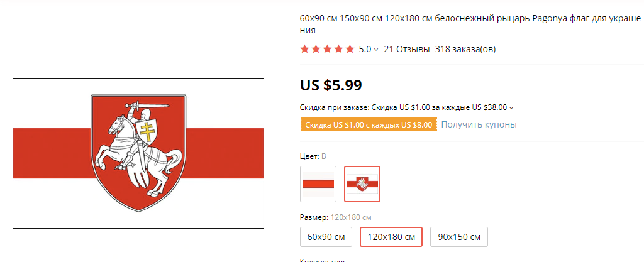Click the first red rating star
Viewport: 644px width, 262px height.
pos(305,49)
